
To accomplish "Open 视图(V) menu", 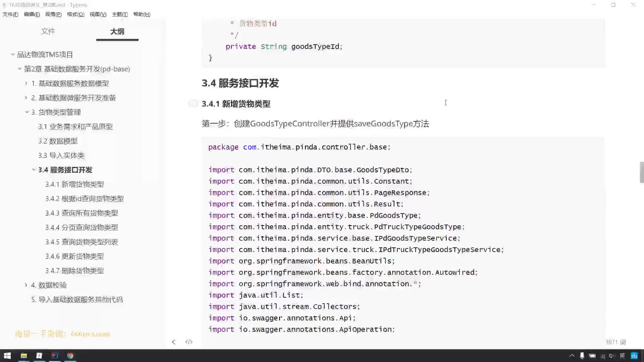I will [x=98, y=14].
